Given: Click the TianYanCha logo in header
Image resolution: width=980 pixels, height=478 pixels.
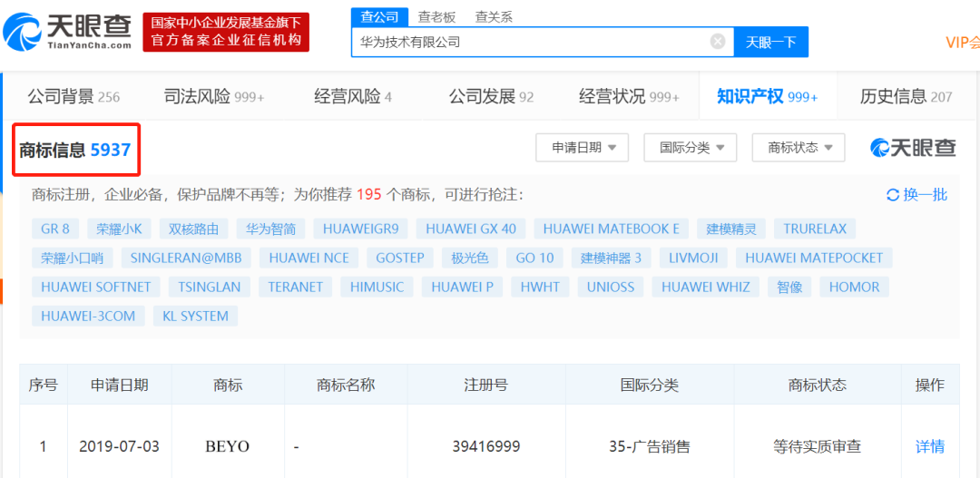Looking at the screenshot, I should pos(67,31).
